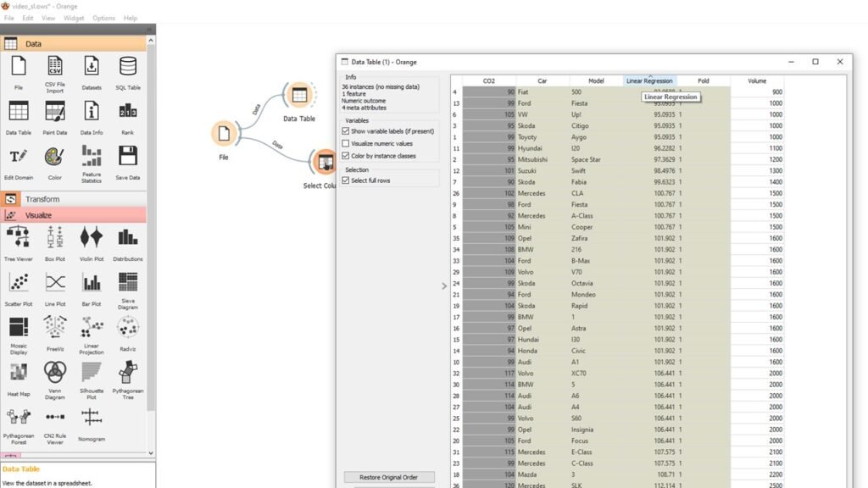Collapse the Data category in toolbox
This screenshot has height=488, width=868.
pyautogui.click(x=73, y=44)
